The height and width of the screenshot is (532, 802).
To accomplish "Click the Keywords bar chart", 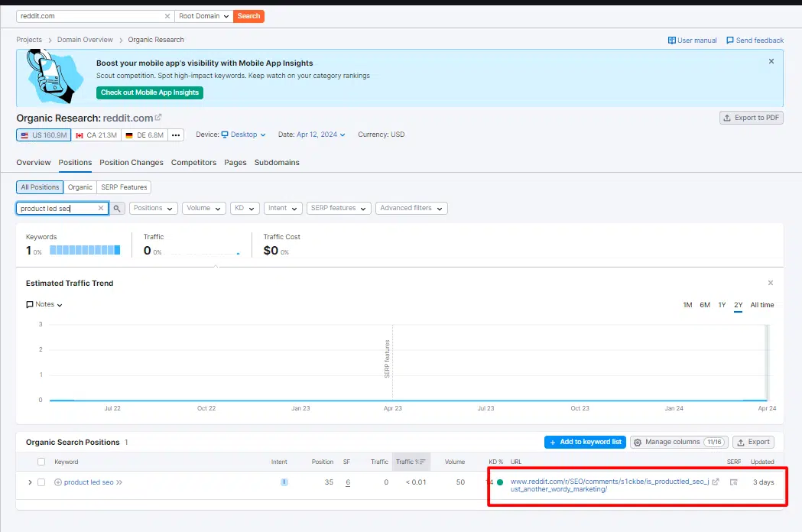I will (x=85, y=250).
